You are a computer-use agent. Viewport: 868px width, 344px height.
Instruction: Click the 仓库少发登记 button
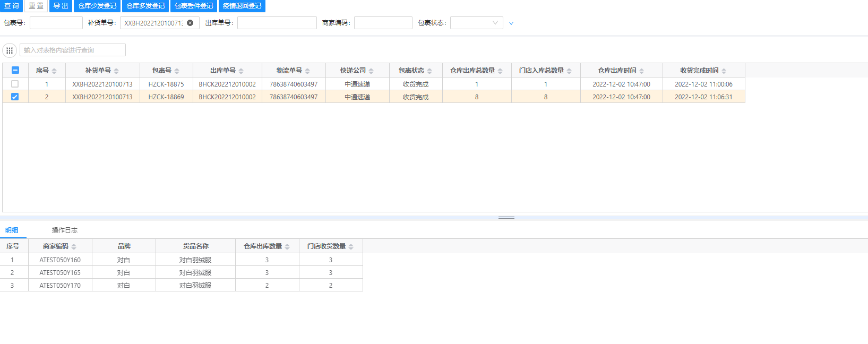click(x=97, y=6)
